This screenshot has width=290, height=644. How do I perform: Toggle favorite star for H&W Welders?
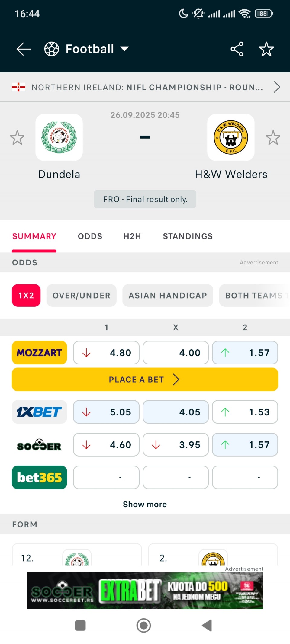point(273,138)
